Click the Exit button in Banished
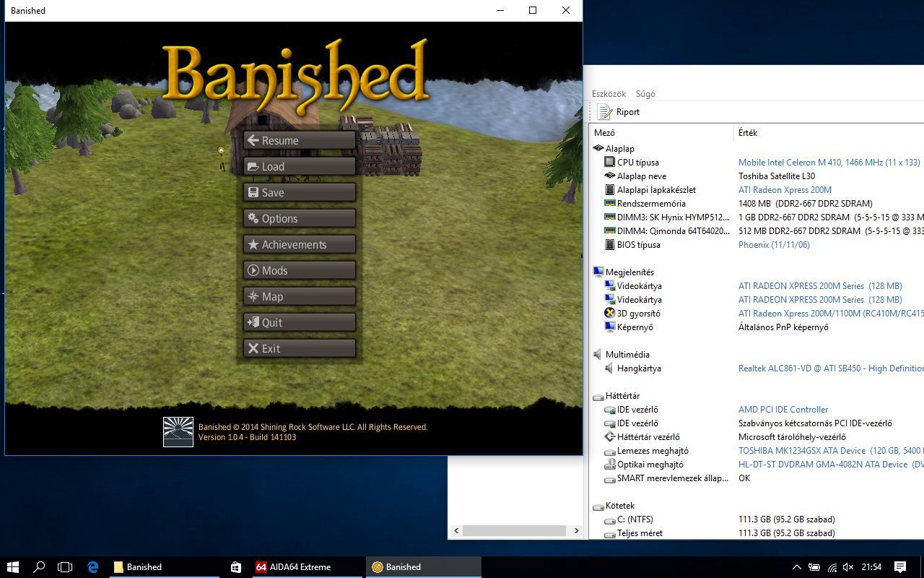 point(300,348)
